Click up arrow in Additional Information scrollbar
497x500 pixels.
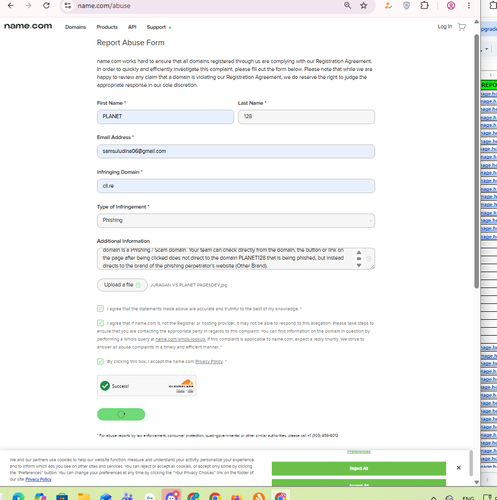coord(359,252)
